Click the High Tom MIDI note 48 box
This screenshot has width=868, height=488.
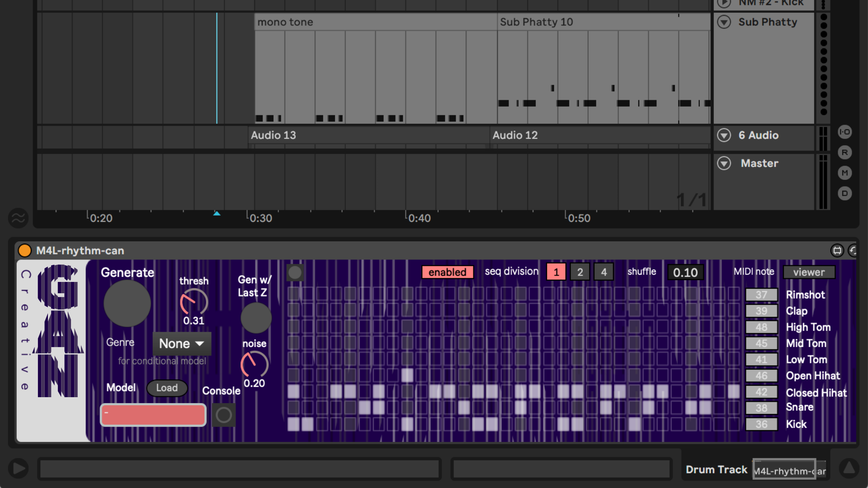click(762, 327)
